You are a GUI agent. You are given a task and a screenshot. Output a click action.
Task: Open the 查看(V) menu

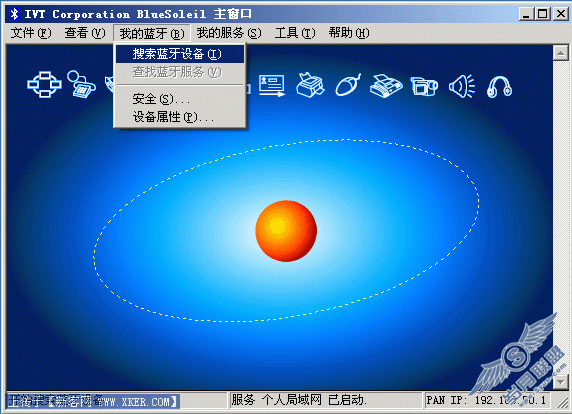click(85, 33)
